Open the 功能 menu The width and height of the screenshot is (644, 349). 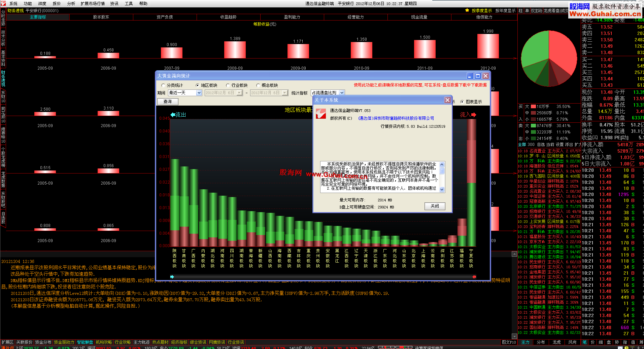(28, 3)
